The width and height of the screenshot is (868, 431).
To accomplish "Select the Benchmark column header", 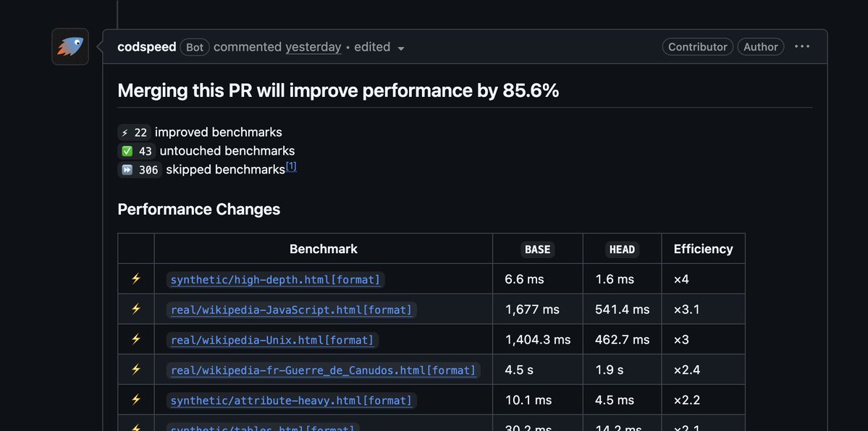I will click(x=324, y=249).
